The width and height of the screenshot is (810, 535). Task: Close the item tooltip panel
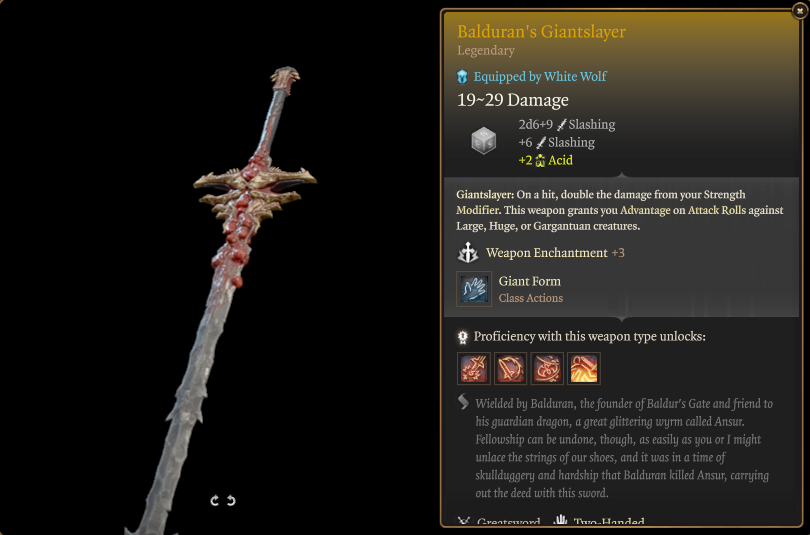pyautogui.click(x=800, y=10)
